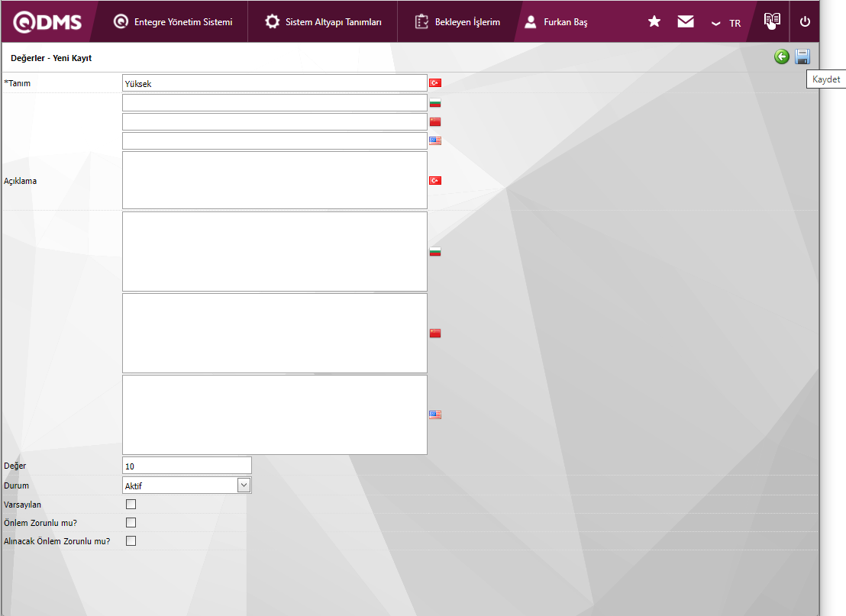846x616 pixels.
Task: Click the Chinese Tanım input field
Action: click(x=275, y=121)
